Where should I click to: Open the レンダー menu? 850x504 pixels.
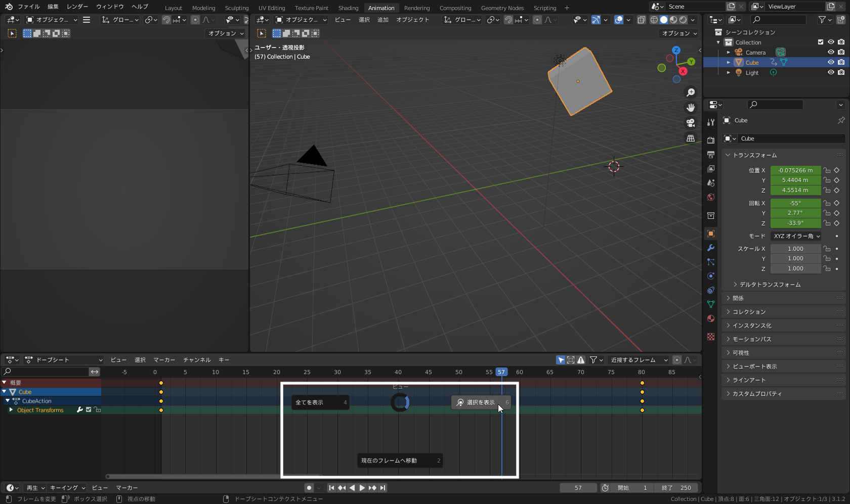(77, 7)
